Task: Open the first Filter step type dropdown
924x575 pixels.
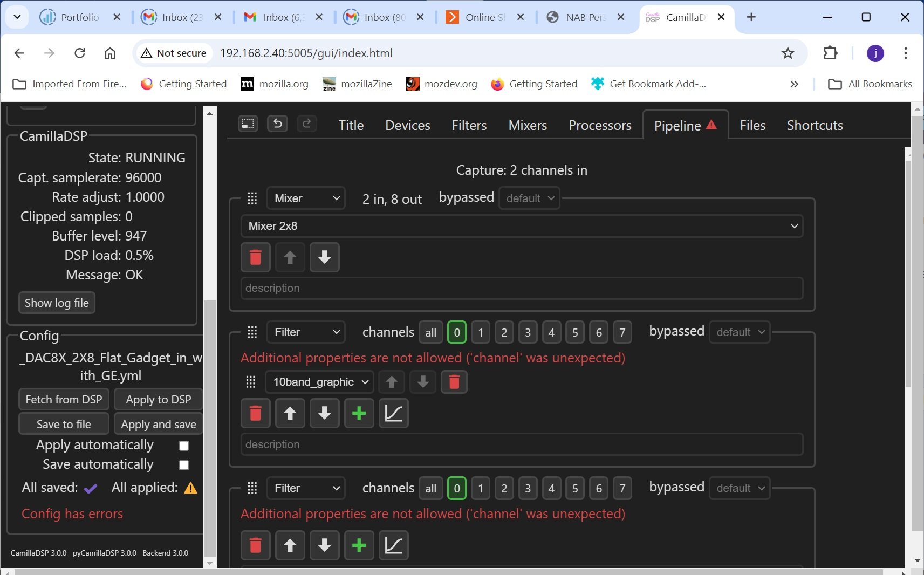Action: pos(306,332)
